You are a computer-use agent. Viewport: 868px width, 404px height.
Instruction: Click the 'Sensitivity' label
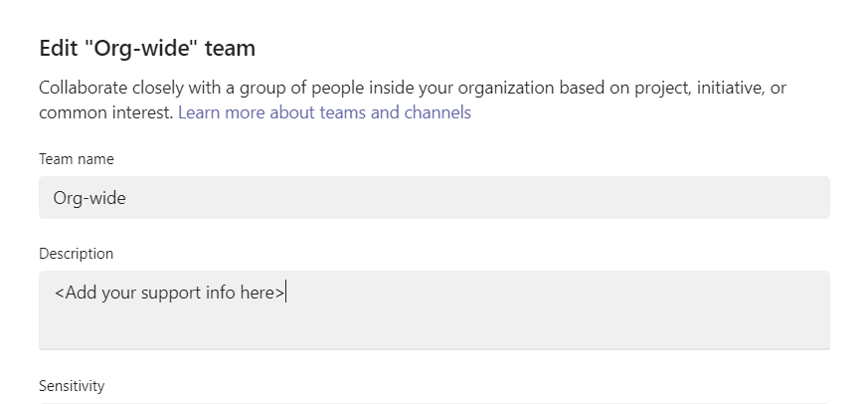click(72, 386)
